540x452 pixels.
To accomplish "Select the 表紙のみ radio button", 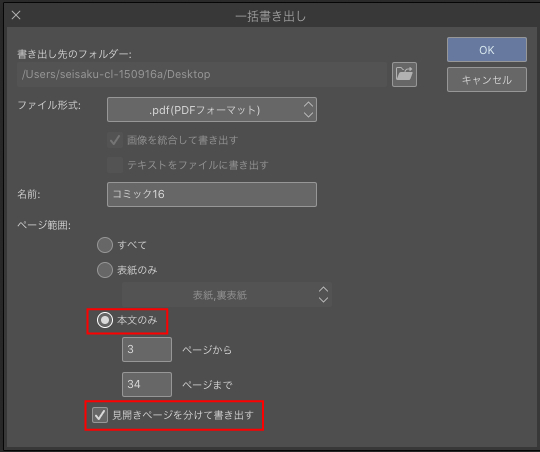I will 105,270.
